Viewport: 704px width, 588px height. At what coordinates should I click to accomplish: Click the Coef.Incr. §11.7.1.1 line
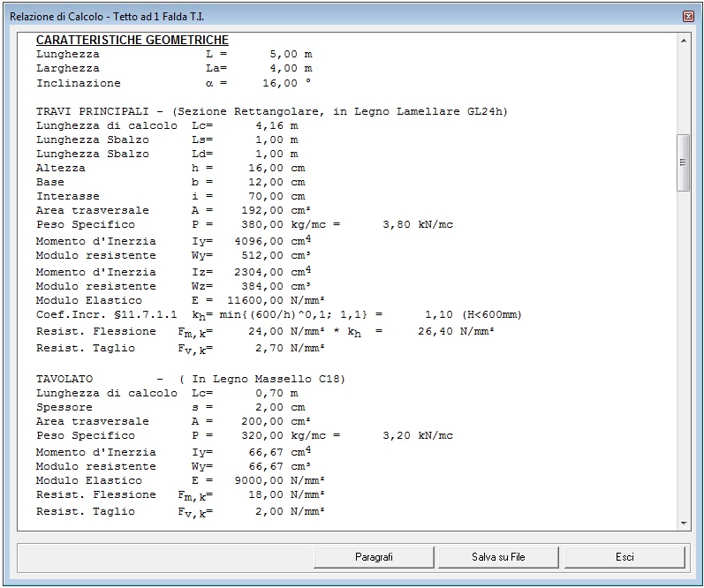(279, 315)
